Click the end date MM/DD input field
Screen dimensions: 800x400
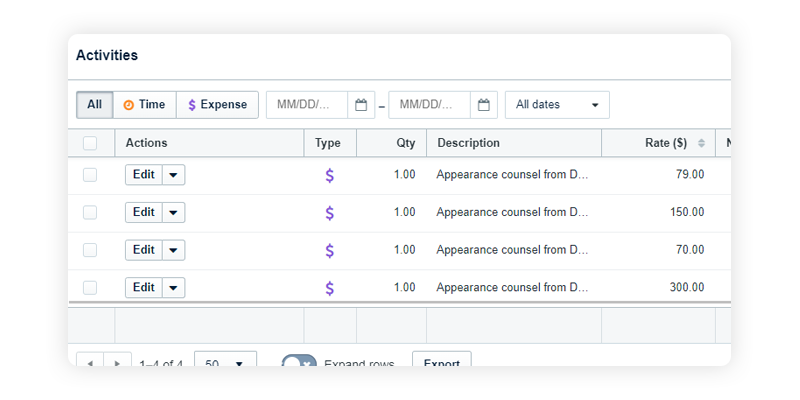tap(430, 105)
